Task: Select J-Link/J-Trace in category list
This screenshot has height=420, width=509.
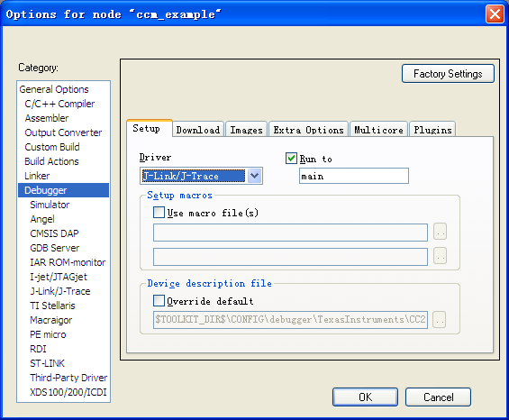Action: tap(60, 291)
